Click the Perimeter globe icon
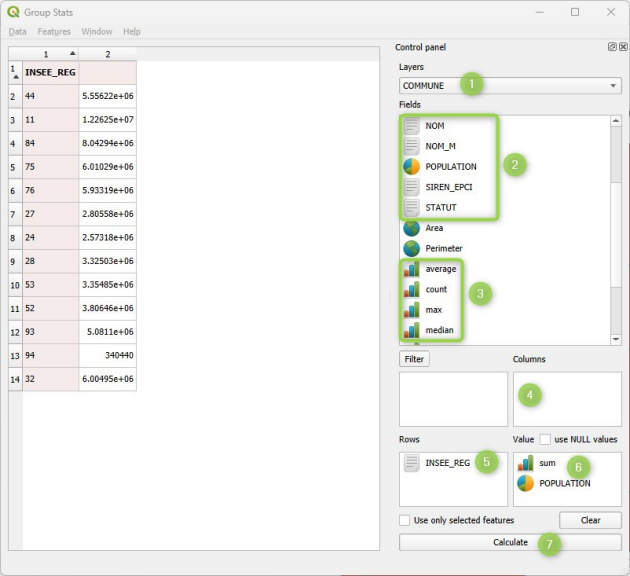The image size is (630, 576). [x=411, y=249]
